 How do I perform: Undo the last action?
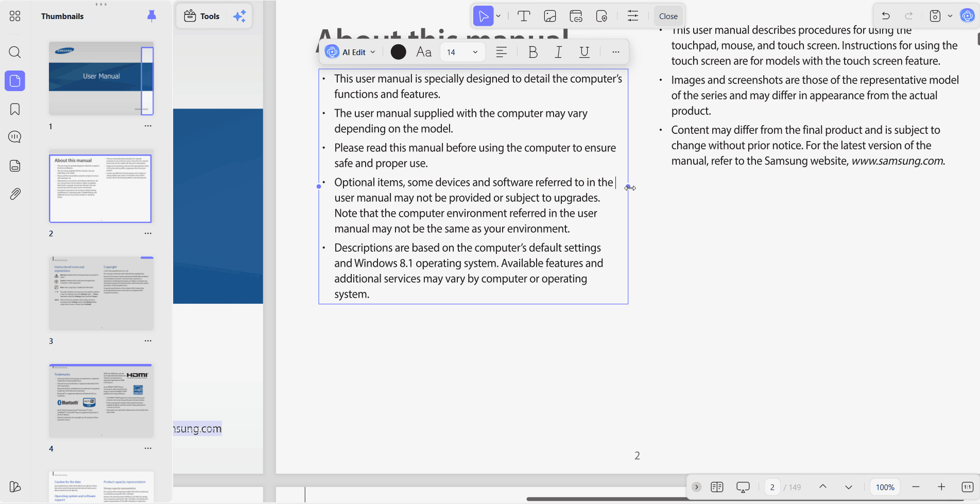[x=886, y=16]
